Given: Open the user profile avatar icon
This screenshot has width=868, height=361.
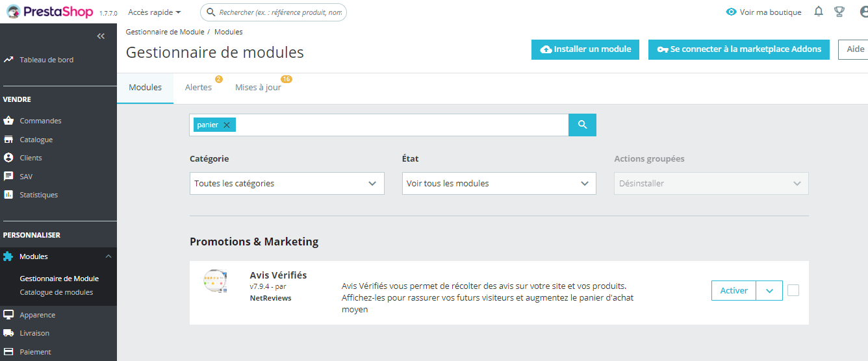Looking at the screenshot, I should point(863,12).
